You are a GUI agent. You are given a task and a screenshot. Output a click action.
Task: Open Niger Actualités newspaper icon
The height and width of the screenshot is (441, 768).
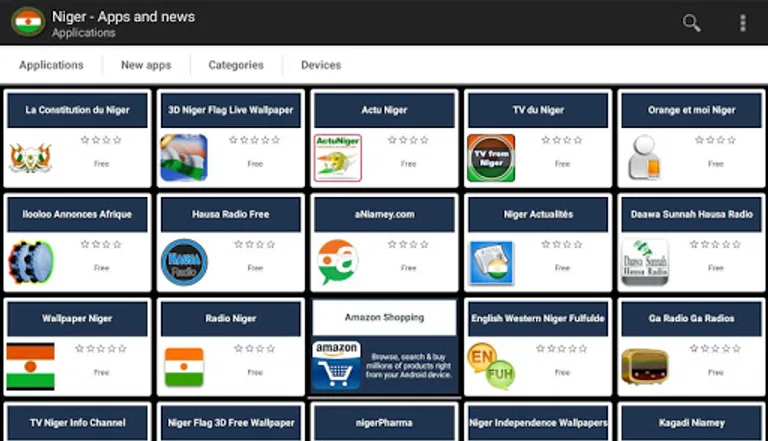[491, 262]
